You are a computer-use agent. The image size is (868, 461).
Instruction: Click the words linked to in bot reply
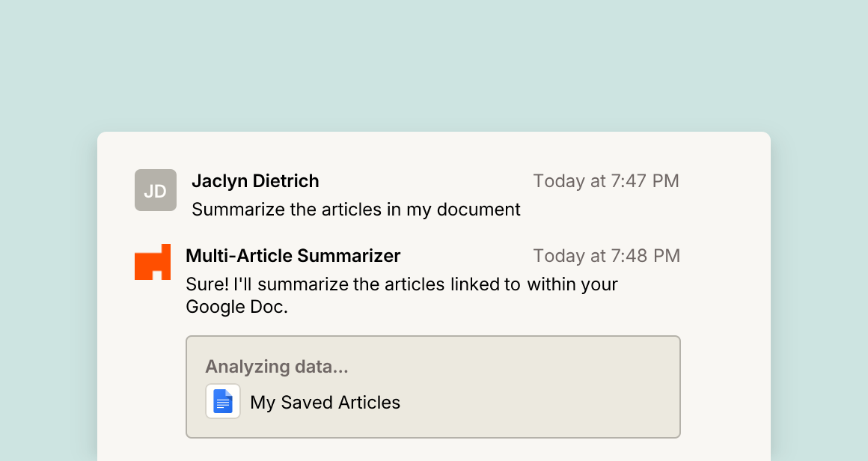click(x=485, y=284)
